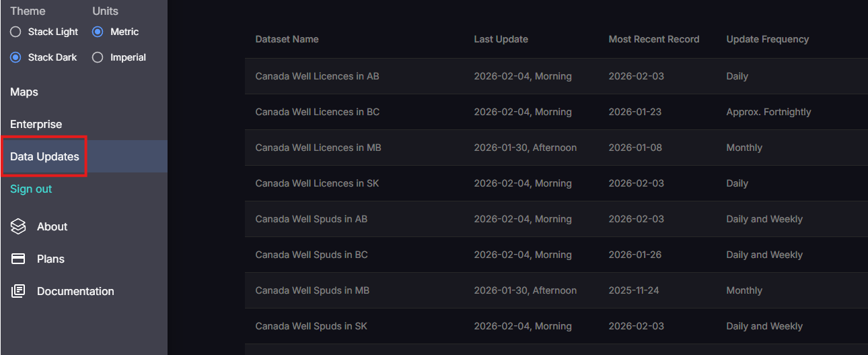The height and width of the screenshot is (355, 868).
Task: Sort by Dataset Name column header
Action: click(287, 39)
